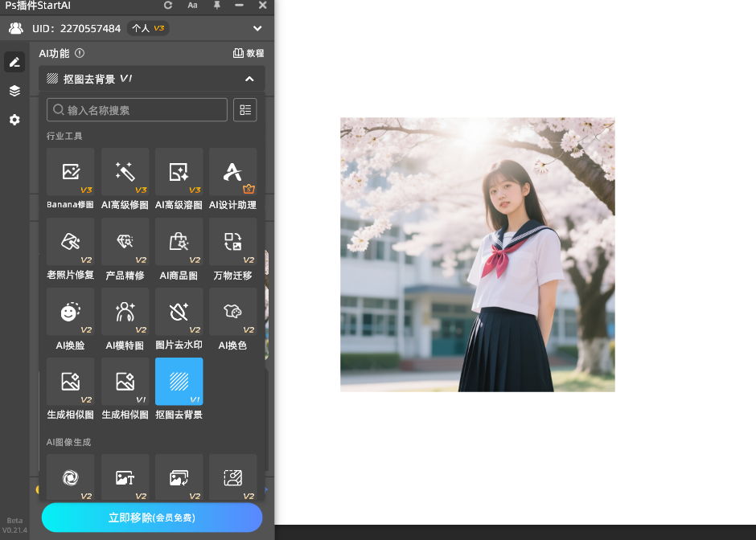Select the AI高级修图 magic wand tool

[125, 172]
